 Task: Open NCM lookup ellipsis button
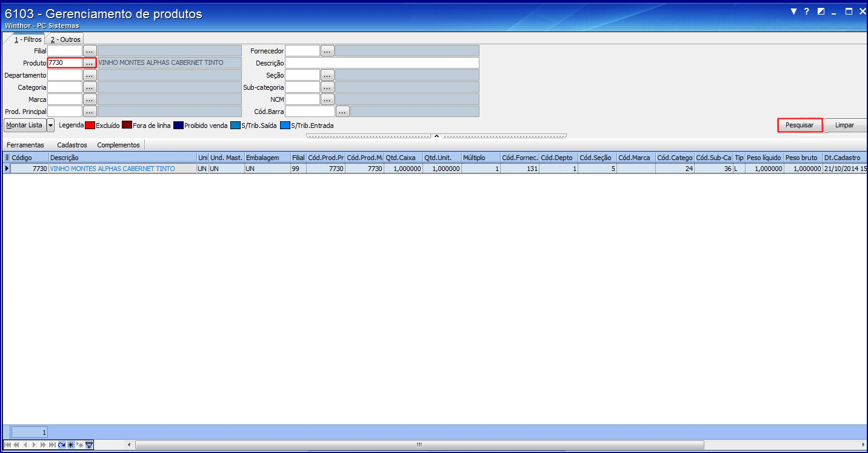(327, 99)
